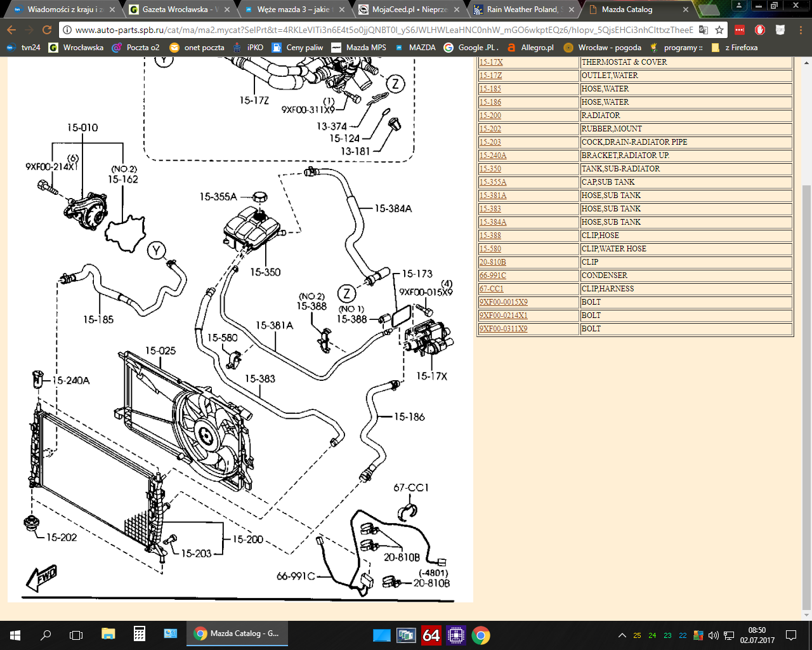Open Task View on the taskbar
812x650 pixels.
tap(76, 634)
